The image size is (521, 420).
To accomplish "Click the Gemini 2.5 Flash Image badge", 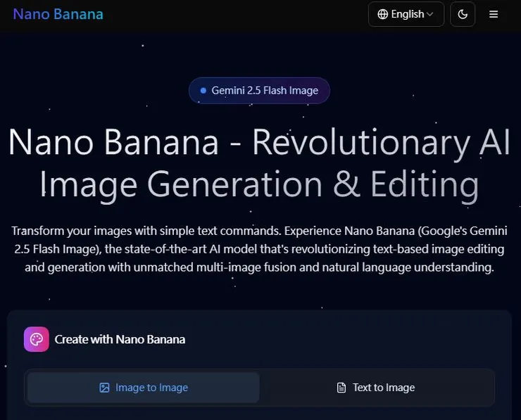I will (x=259, y=91).
